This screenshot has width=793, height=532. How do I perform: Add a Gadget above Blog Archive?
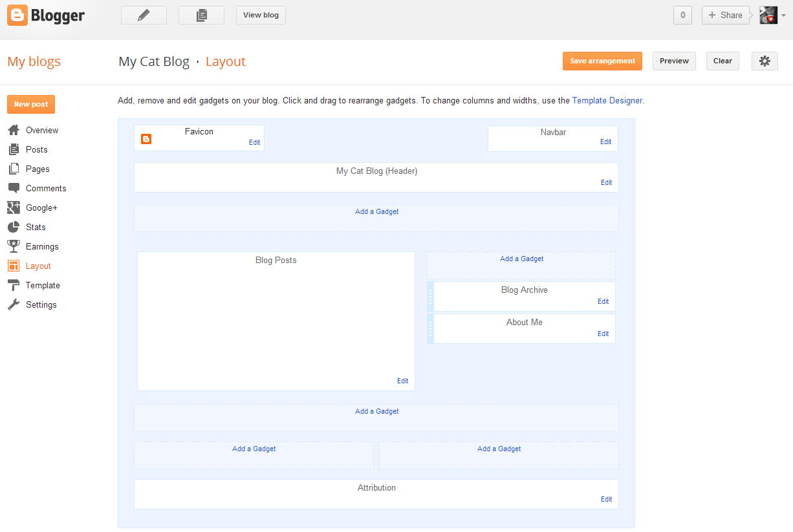(521, 259)
